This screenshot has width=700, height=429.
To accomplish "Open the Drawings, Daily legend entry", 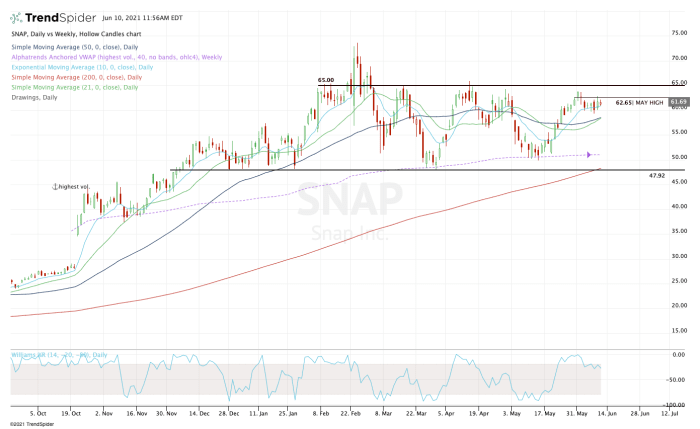I will [x=34, y=97].
